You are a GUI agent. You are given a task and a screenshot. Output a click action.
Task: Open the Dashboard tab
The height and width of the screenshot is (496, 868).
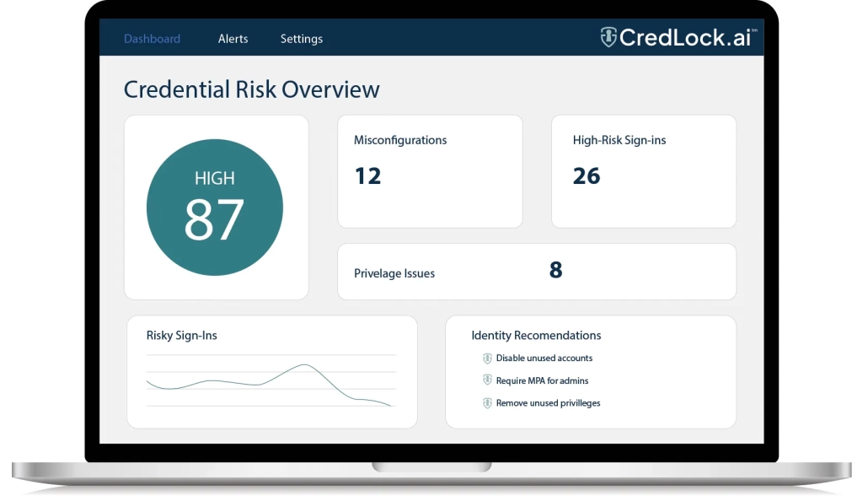(152, 39)
